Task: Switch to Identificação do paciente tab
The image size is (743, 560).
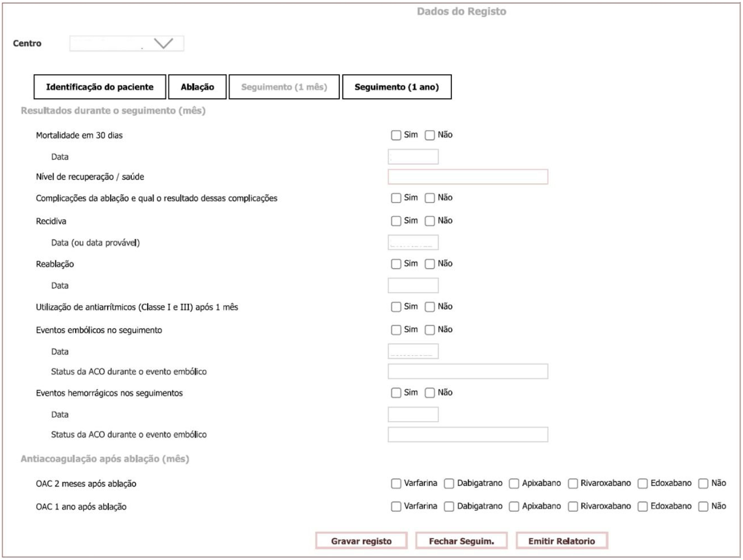Action: tap(100, 87)
